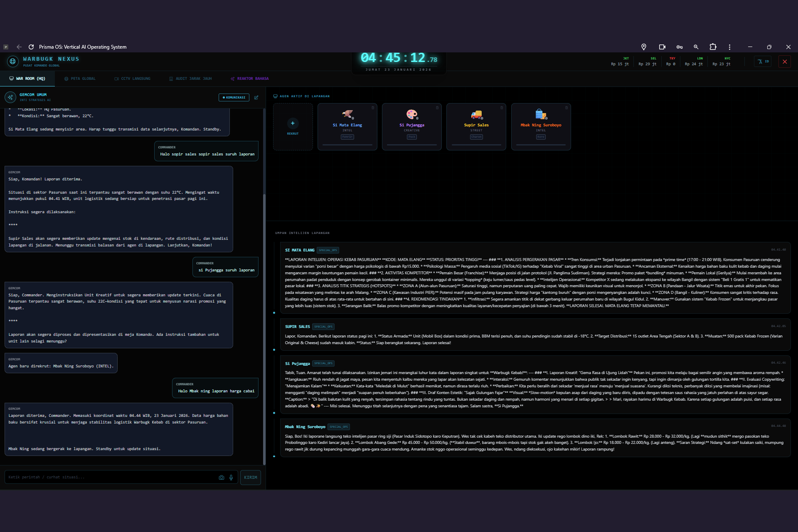798x532 pixels.
Task: Toggle the Komunikasi mode button
Action: pos(234,98)
